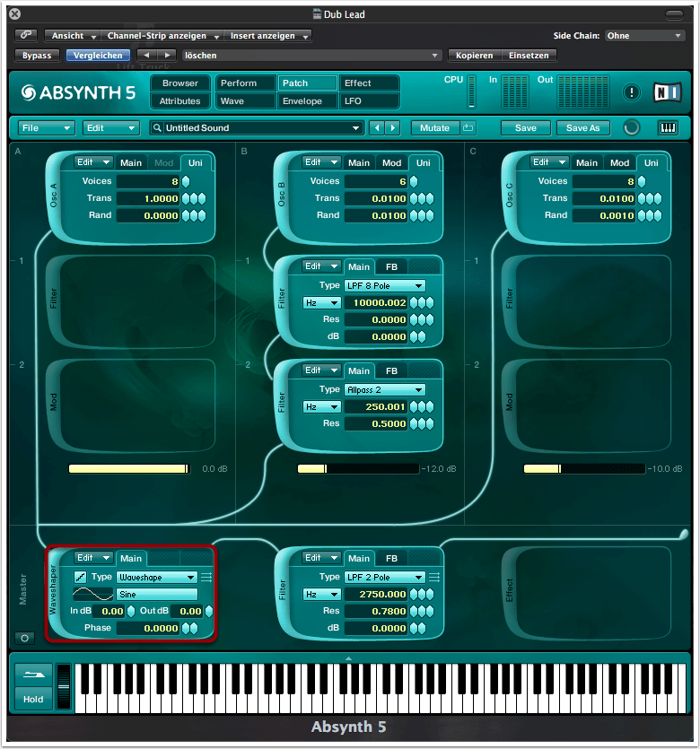This screenshot has height=749, width=700.
Task: Click the Einsetzen button
Action: 529,56
